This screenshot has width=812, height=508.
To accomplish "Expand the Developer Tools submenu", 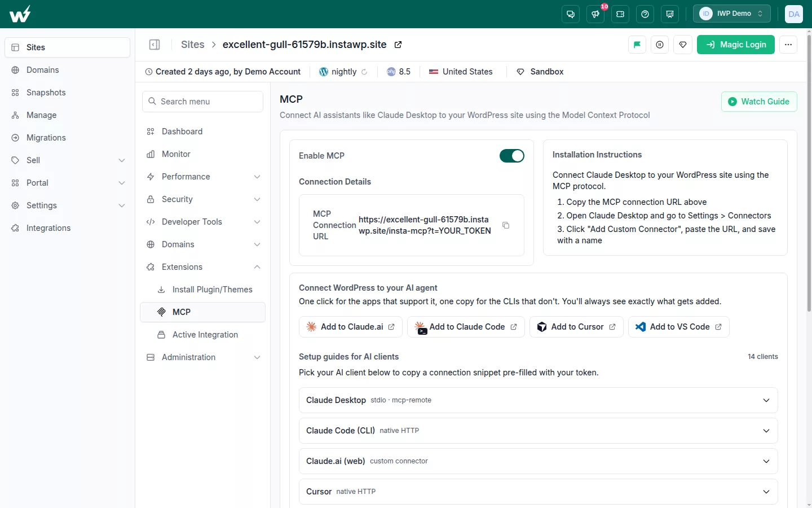I will (x=203, y=222).
